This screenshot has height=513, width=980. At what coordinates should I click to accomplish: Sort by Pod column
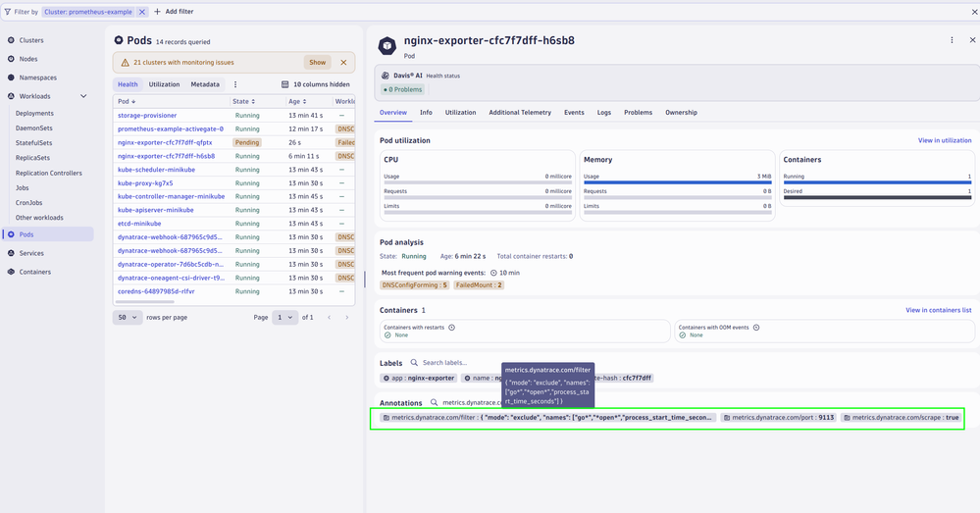click(127, 101)
